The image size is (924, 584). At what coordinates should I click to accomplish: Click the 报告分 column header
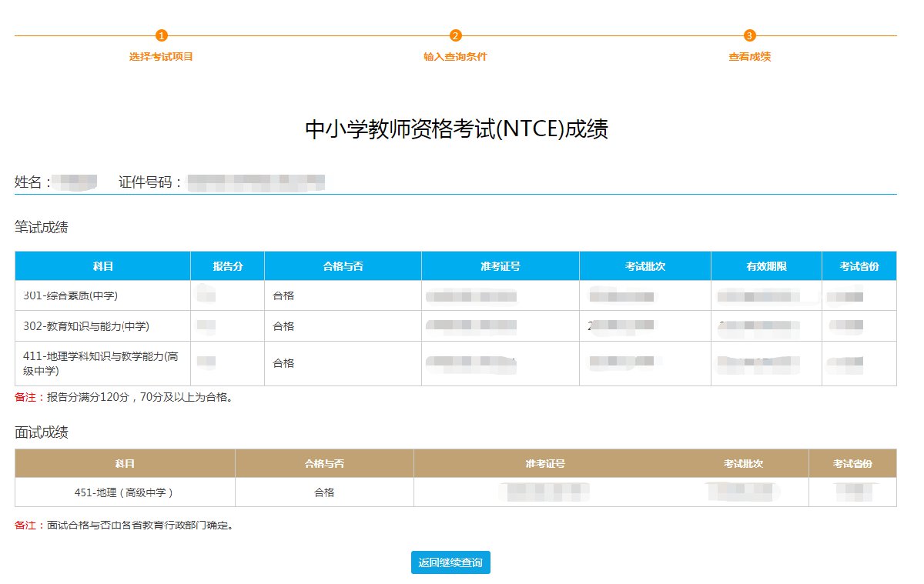tap(228, 266)
